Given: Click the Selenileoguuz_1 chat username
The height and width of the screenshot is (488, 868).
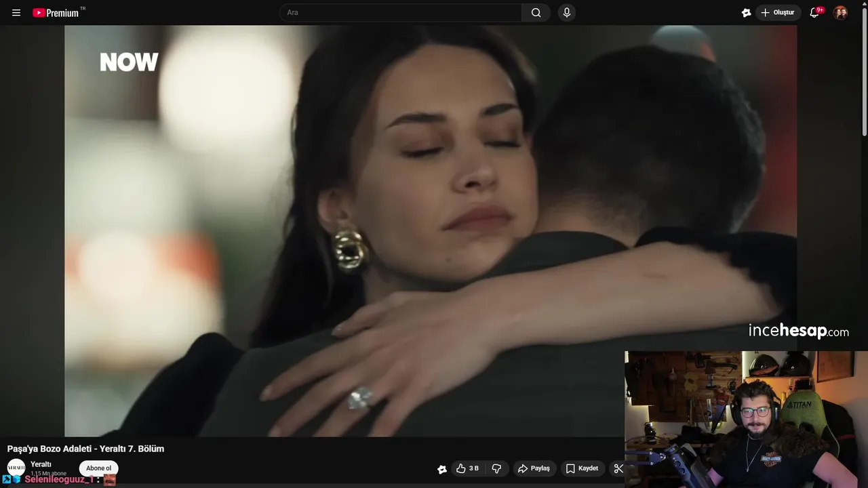Looking at the screenshot, I should click(x=59, y=479).
